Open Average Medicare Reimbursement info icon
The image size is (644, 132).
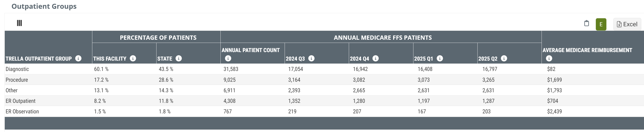pos(549,59)
